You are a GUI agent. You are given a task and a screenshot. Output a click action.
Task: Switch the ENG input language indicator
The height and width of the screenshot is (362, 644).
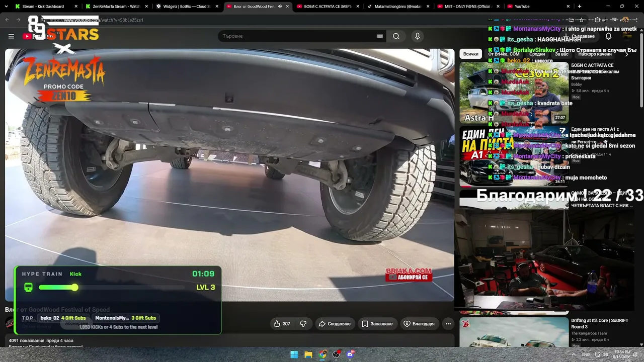[x=586, y=354]
